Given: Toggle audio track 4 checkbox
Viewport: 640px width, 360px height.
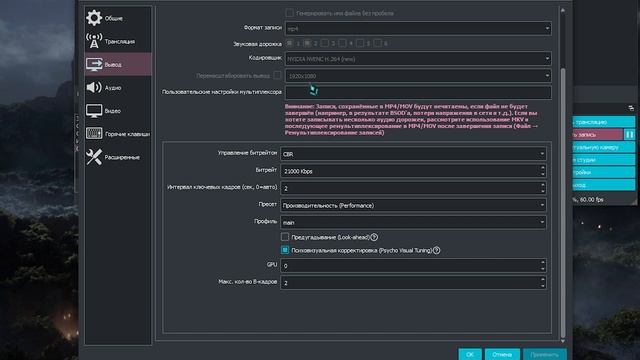Looking at the screenshot, I should pyautogui.click(x=342, y=43).
